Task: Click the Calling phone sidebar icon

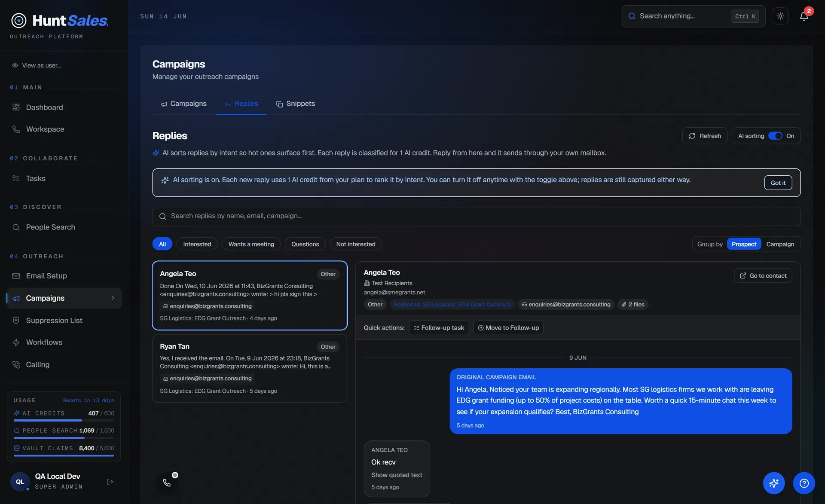Action: pos(16,365)
